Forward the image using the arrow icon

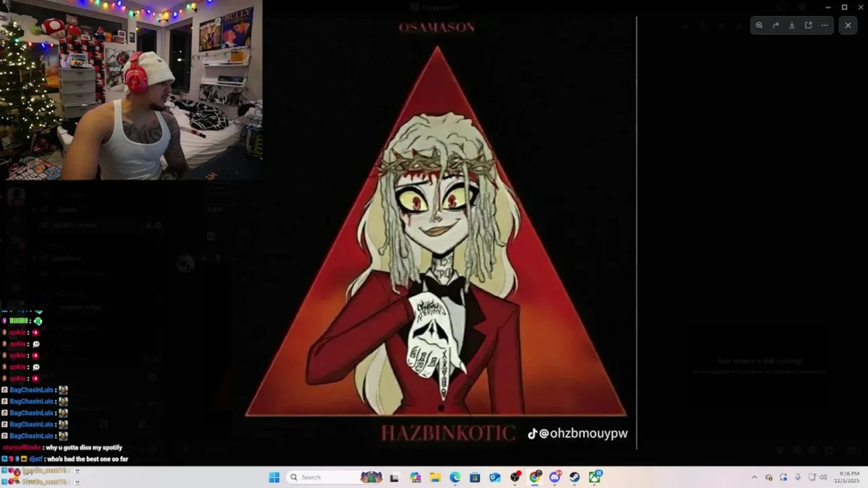pyautogui.click(x=776, y=25)
